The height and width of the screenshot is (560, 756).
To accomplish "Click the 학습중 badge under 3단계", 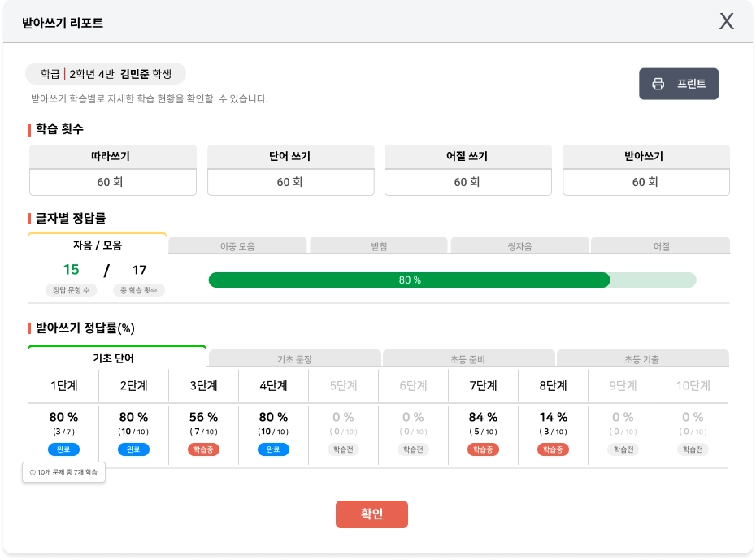I will pyautogui.click(x=203, y=449).
